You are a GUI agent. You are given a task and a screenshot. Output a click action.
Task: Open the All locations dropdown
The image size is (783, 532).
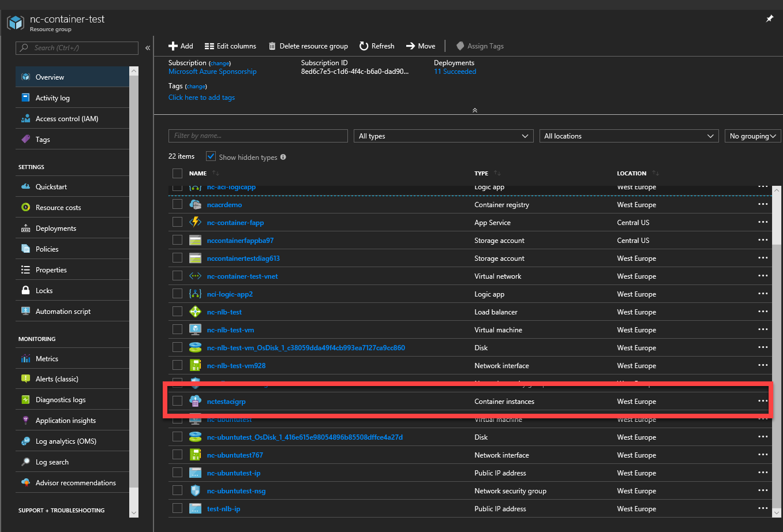click(629, 136)
